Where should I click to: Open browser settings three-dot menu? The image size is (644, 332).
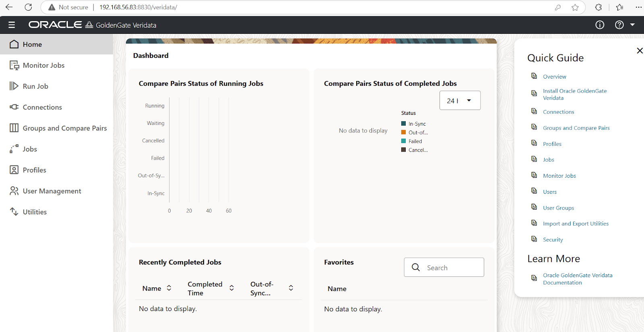tap(639, 7)
